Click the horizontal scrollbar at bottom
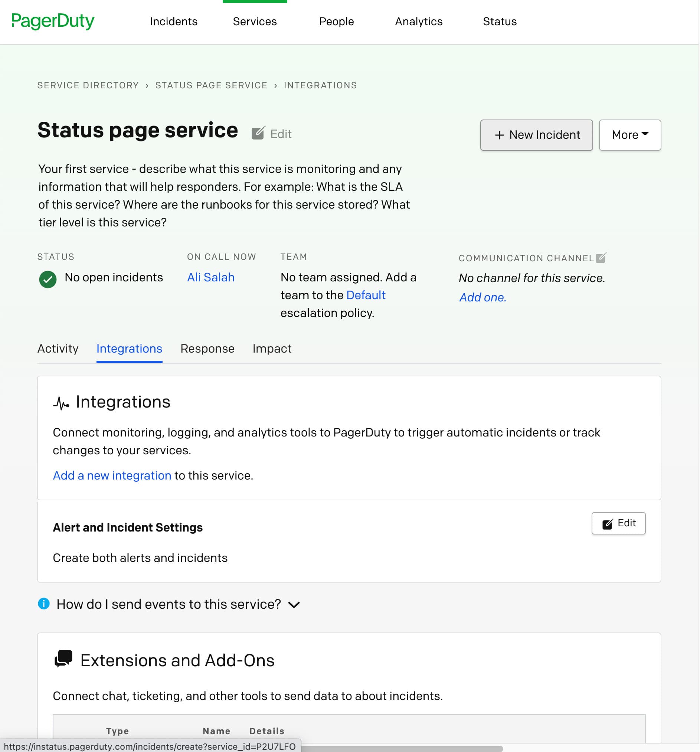The width and height of the screenshot is (700, 752). [402, 749]
